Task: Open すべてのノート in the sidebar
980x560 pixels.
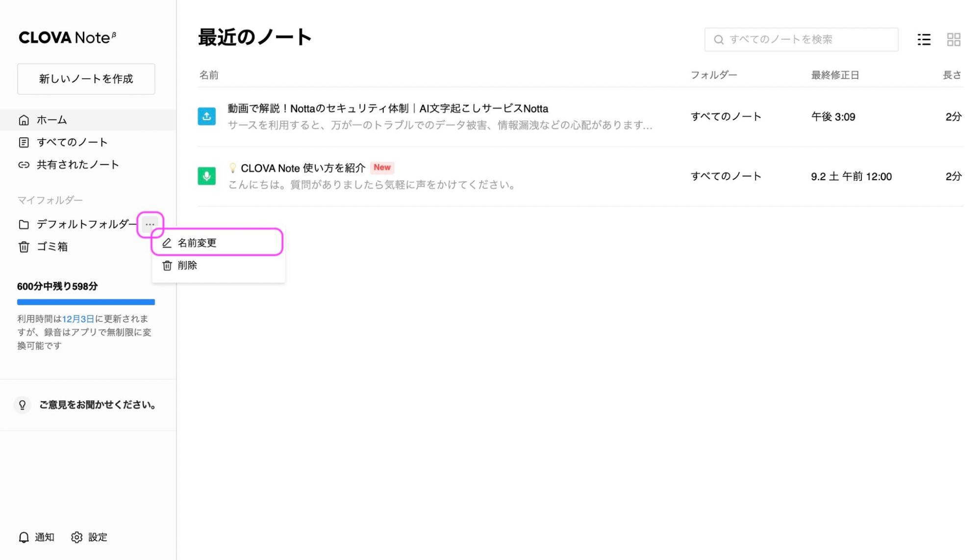Action: tap(73, 142)
